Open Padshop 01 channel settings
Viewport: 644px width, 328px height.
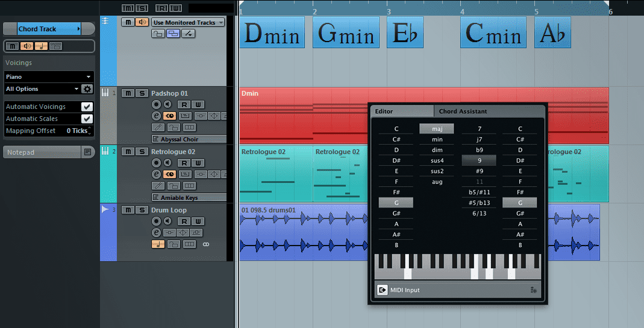coord(156,116)
